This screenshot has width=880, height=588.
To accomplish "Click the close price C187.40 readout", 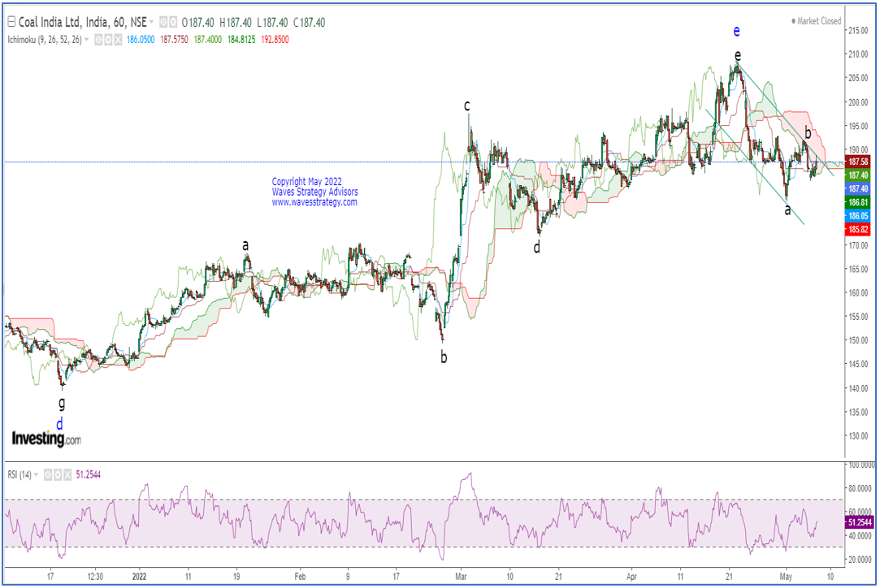I will (310, 23).
